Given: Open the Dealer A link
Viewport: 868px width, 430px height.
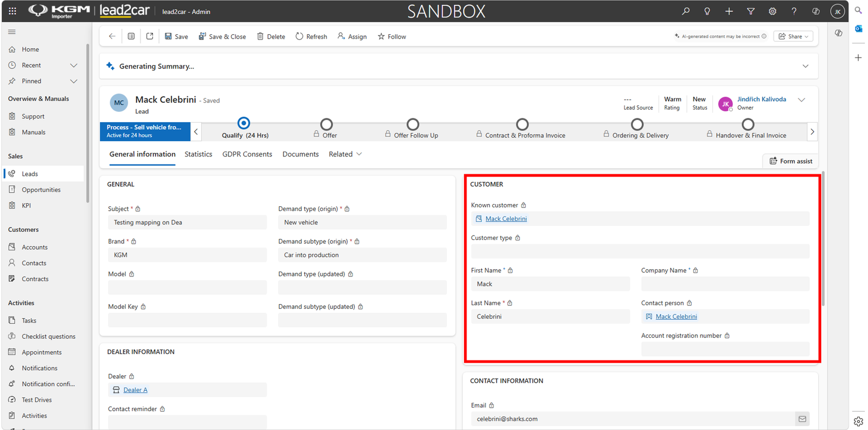Looking at the screenshot, I should click(x=135, y=390).
